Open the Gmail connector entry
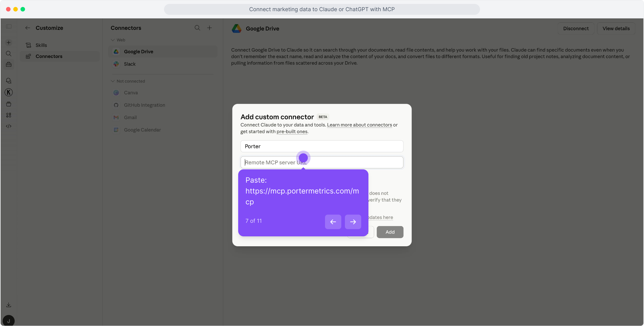 point(130,117)
